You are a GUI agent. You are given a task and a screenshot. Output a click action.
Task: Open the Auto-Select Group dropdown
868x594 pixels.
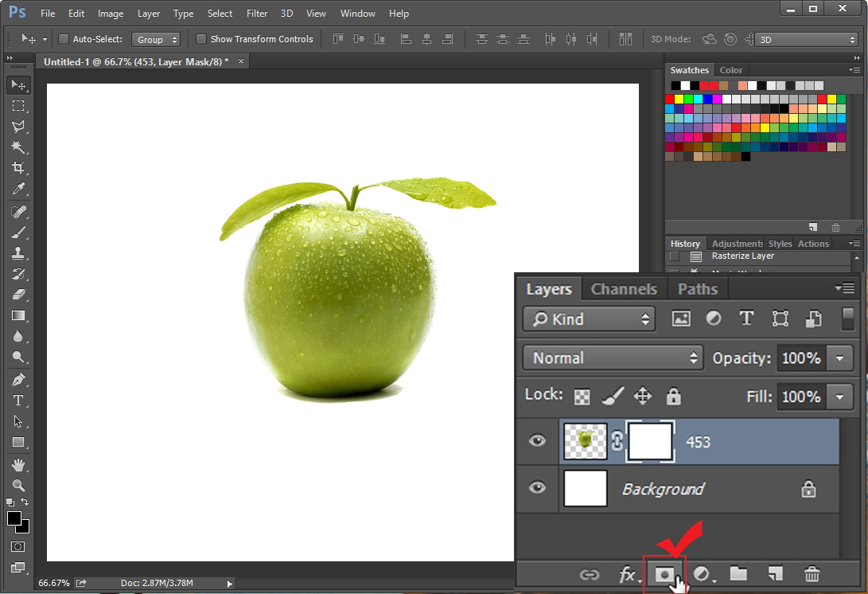pos(156,39)
